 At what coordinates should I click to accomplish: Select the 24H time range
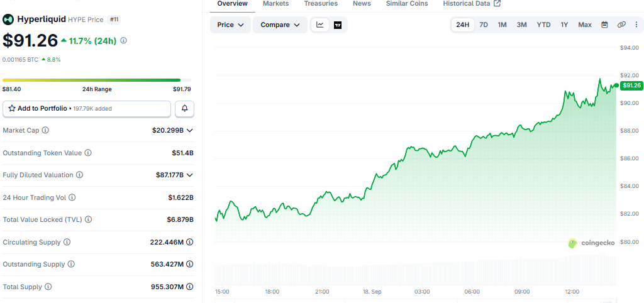pos(462,25)
